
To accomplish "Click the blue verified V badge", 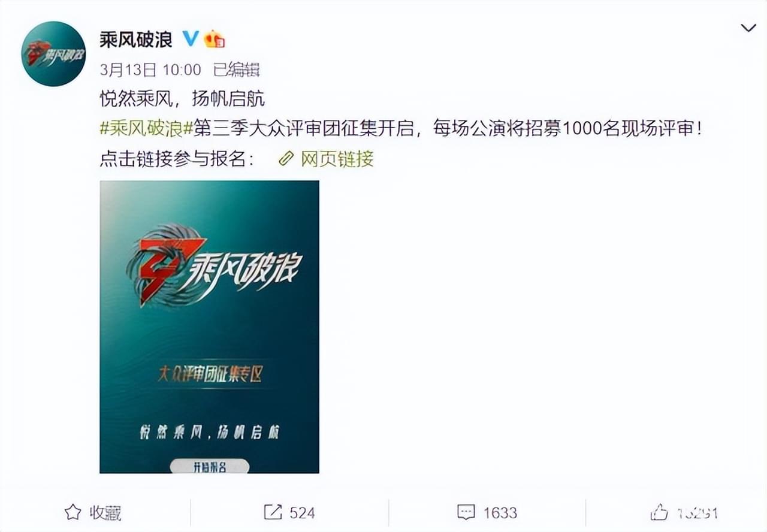I will (191, 40).
